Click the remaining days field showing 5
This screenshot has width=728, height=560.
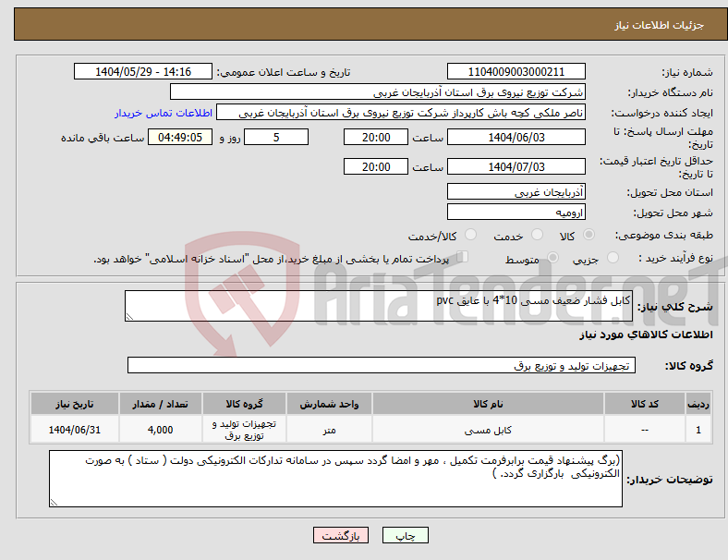(x=276, y=138)
